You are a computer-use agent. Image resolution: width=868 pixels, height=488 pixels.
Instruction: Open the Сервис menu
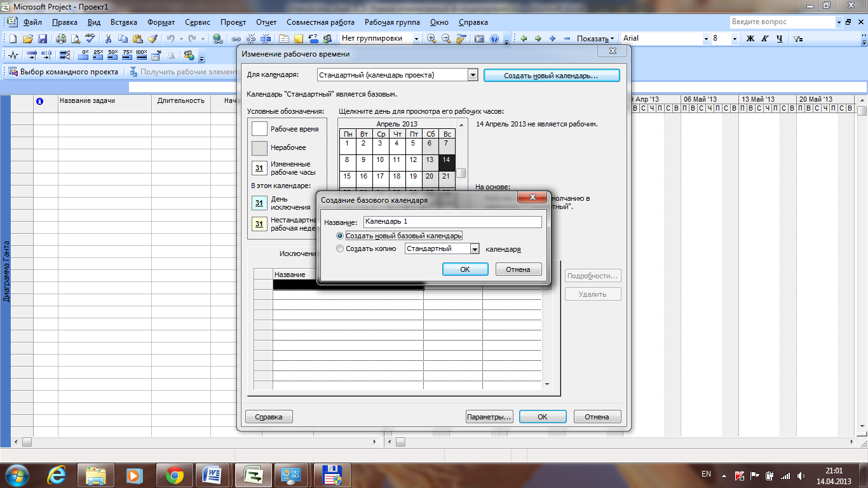(x=198, y=22)
